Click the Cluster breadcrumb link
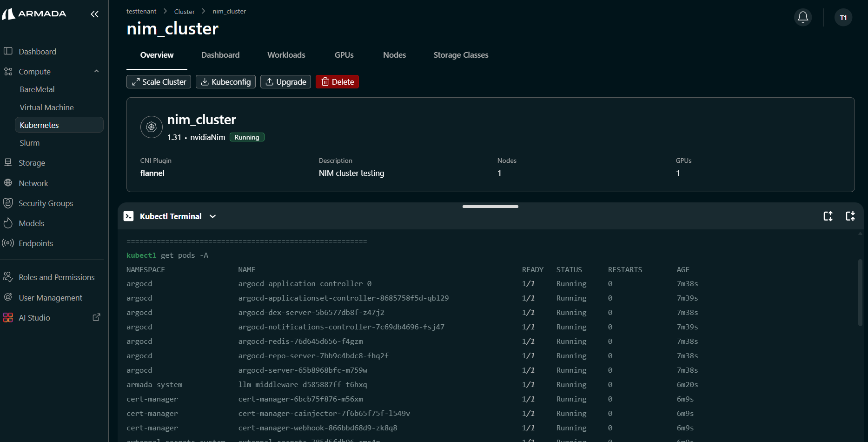 coord(184,11)
